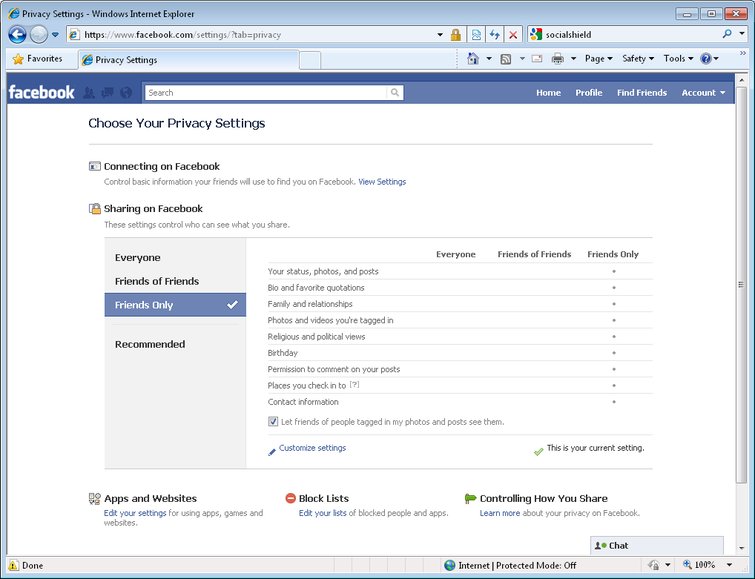
Task: Click Connecting on Facebook heading
Action: [162, 167]
